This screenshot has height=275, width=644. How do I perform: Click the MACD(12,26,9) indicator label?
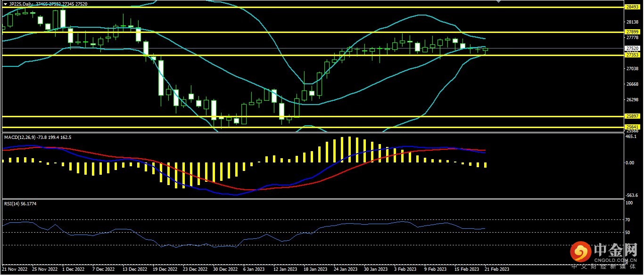[20, 137]
